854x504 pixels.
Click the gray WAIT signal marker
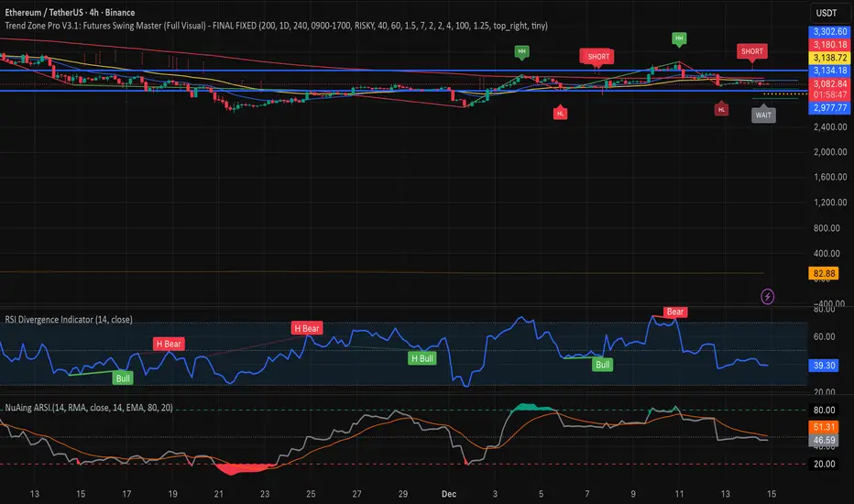(x=762, y=115)
